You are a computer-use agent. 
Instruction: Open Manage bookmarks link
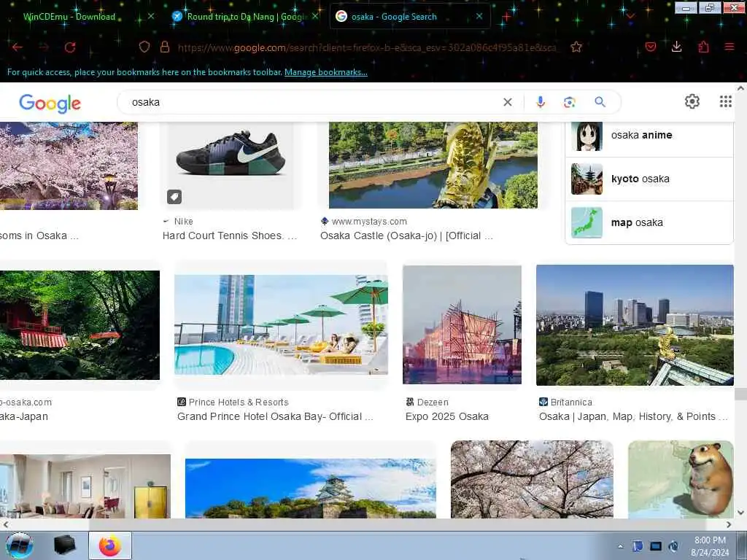point(326,72)
